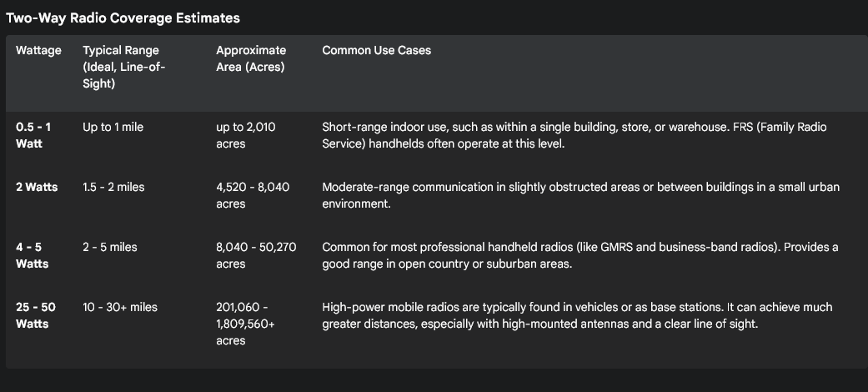This screenshot has height=392, width=868.
Task: Click the "25 - 50 Watts" row label
Action: 36,315
